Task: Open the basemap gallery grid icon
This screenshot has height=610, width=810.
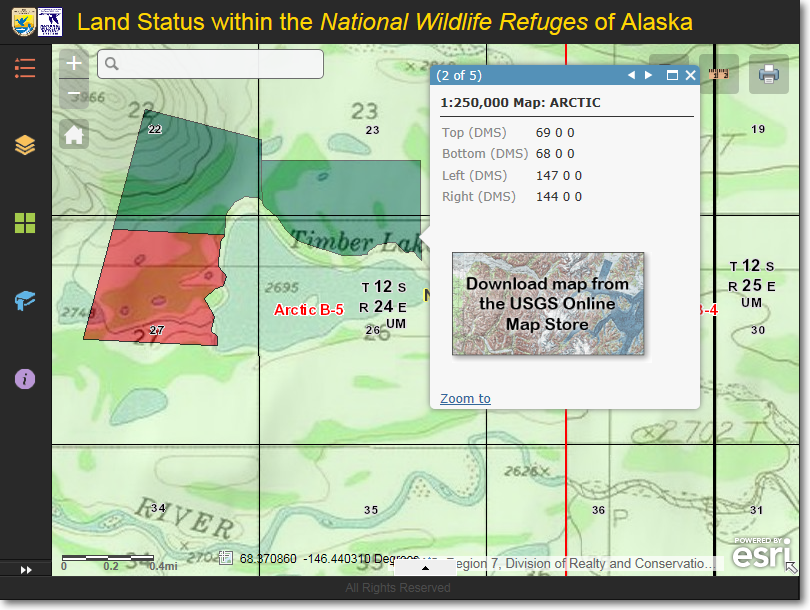Action: coord(25,223)
